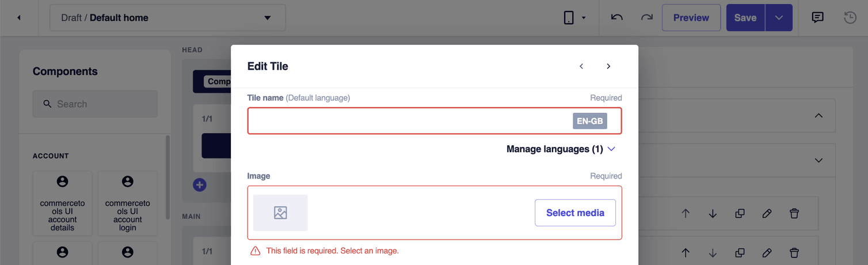The height and width of the screenshot is (265, 868).
Task: Expand Manage languages (1)
Action: tap(561, 149)
